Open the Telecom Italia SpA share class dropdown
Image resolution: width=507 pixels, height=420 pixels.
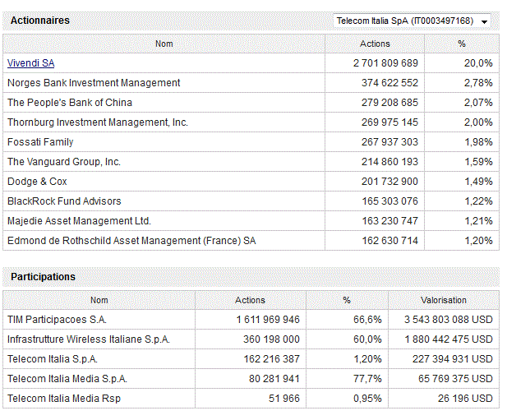tap(412, 21)
